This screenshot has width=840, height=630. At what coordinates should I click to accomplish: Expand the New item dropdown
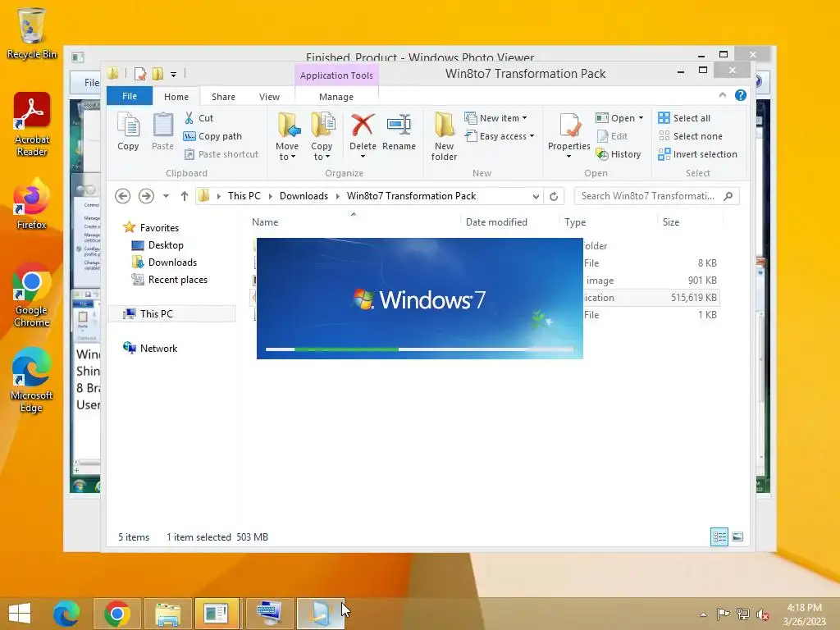495,118
